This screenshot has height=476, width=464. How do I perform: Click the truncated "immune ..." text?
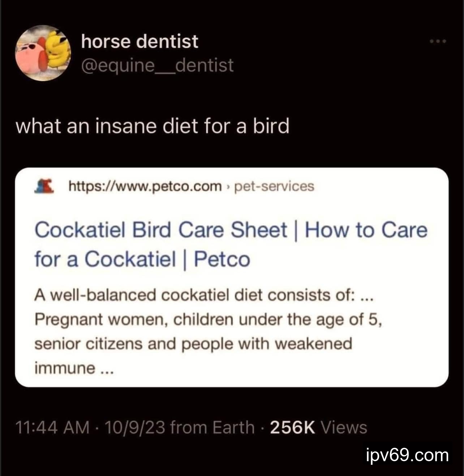(74, 368)
